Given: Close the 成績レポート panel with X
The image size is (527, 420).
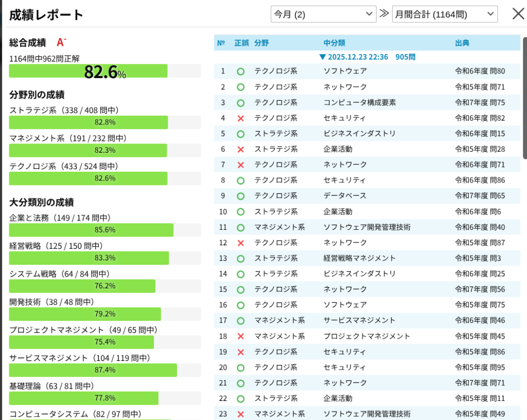Looking at the screenshot, I should point(518,14).
